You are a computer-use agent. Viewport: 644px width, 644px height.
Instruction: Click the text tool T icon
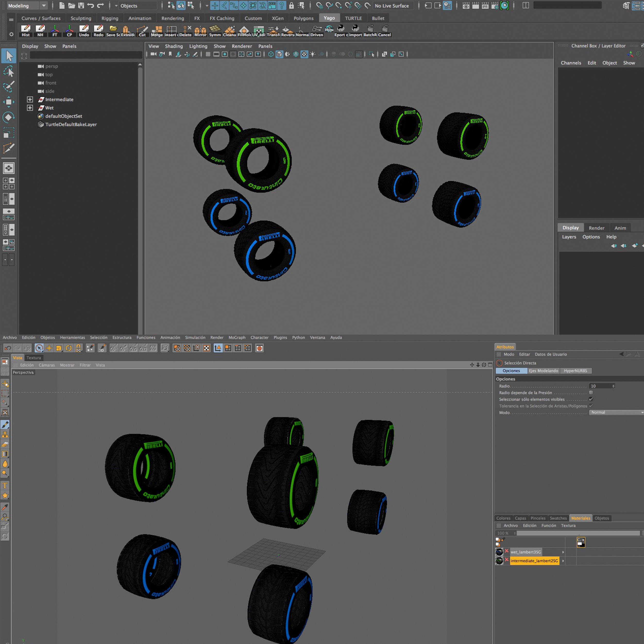(5, 485)
